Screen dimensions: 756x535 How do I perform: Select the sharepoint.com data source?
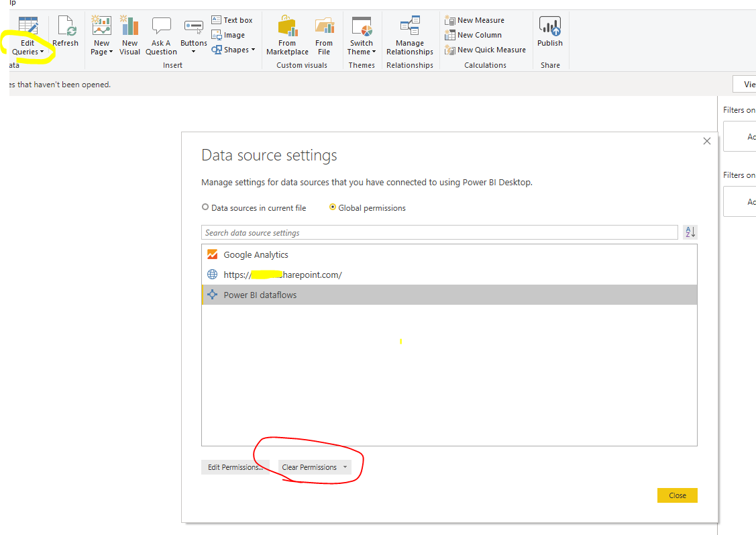point(449,275)
